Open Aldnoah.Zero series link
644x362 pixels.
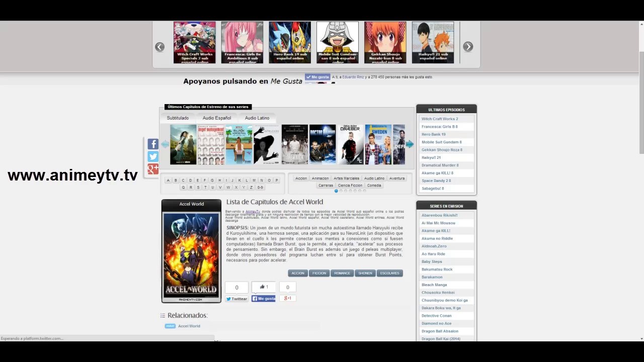(x=434, y=246)
